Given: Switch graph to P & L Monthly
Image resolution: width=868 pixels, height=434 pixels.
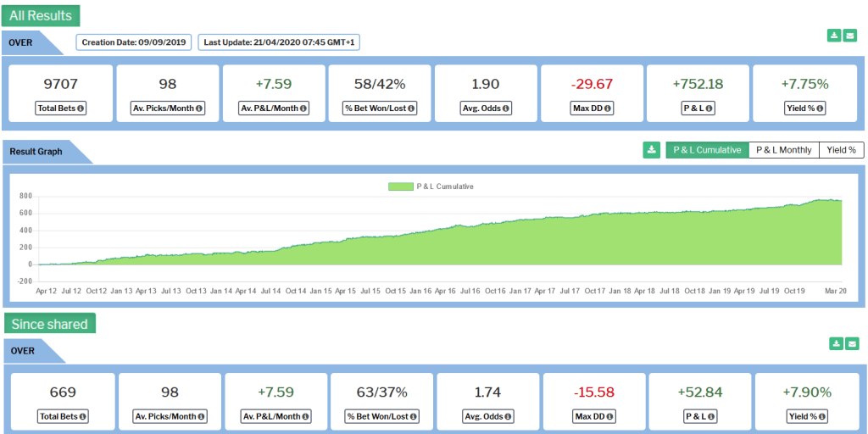Looking at the screenshot, I should pos(783,150).
